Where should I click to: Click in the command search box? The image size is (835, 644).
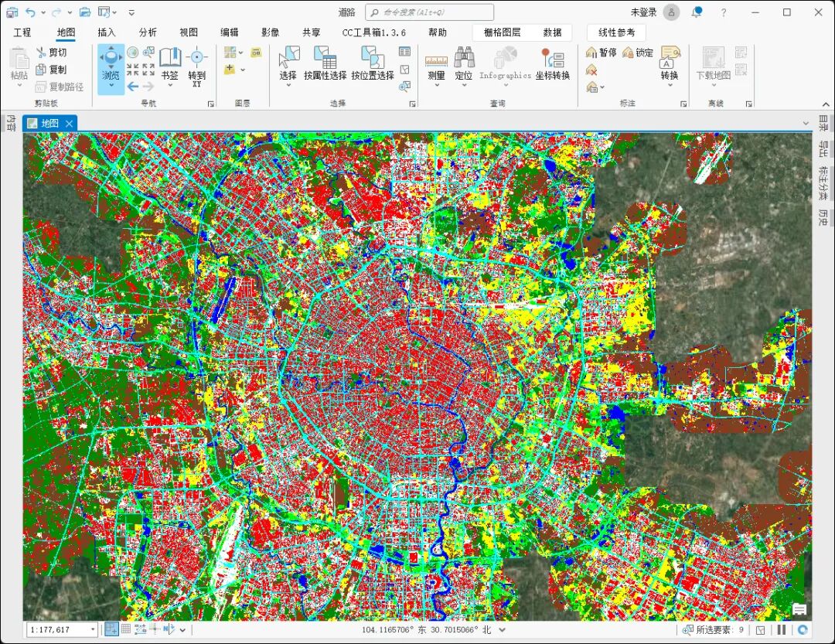[x=429, y=12]
